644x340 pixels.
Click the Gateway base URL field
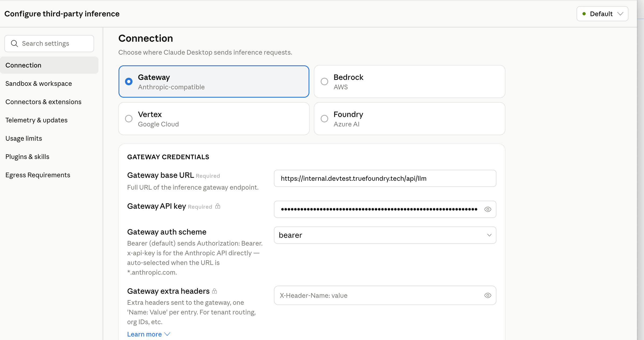(x=385, y=178)
